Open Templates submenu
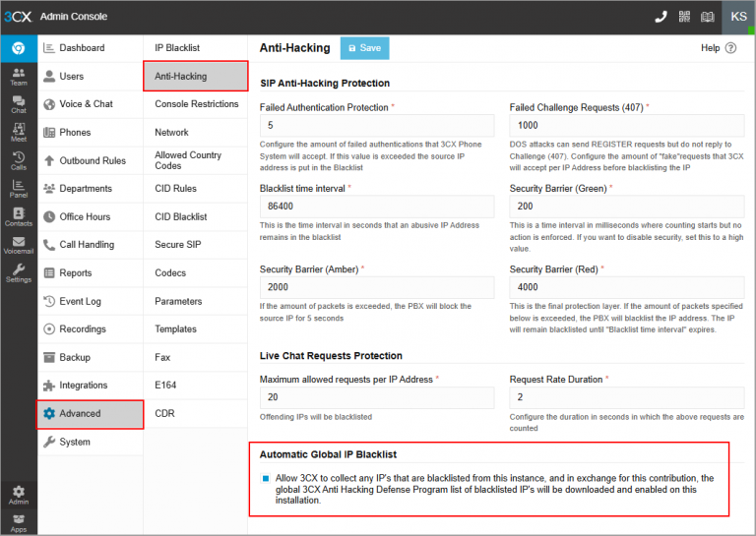 tap(195, 329)
